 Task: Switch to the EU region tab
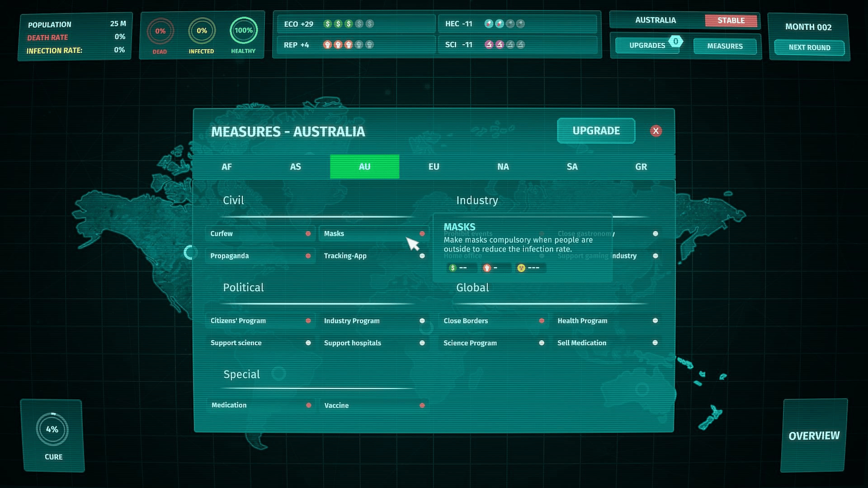(434, 167)
